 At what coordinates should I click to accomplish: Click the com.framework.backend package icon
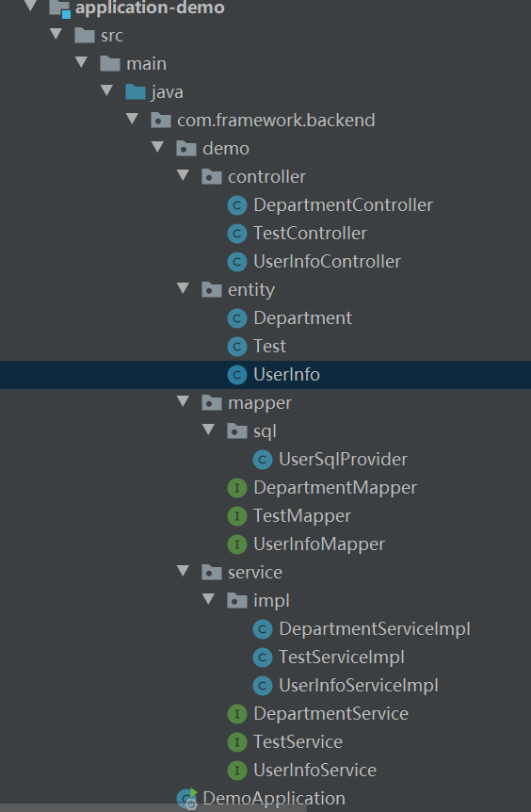[161, 121]
